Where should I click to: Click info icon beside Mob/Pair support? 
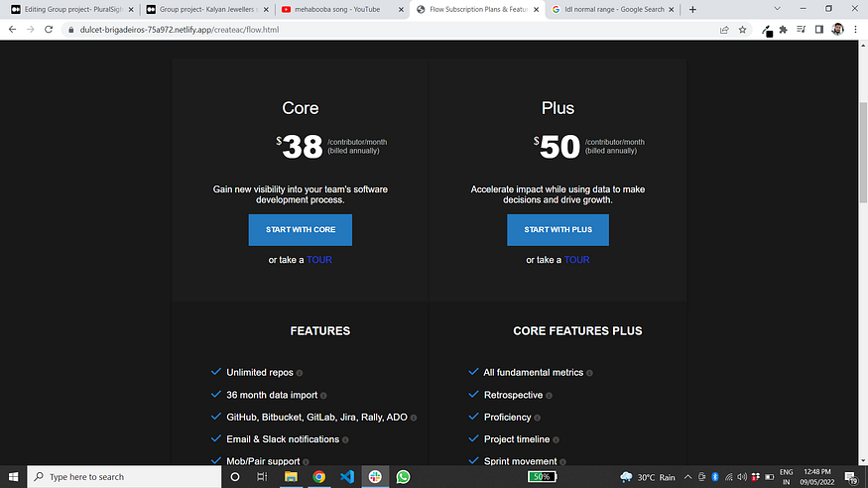click(307, 462)
